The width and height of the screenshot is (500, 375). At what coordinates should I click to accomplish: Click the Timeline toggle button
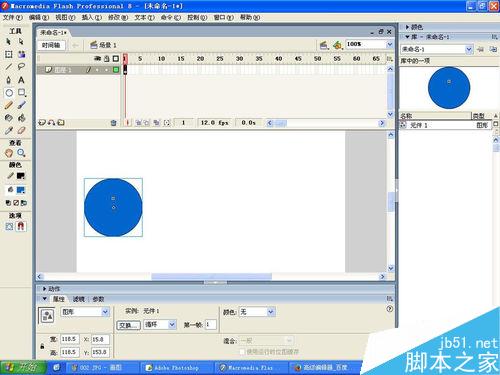click(x=51, y=45)
